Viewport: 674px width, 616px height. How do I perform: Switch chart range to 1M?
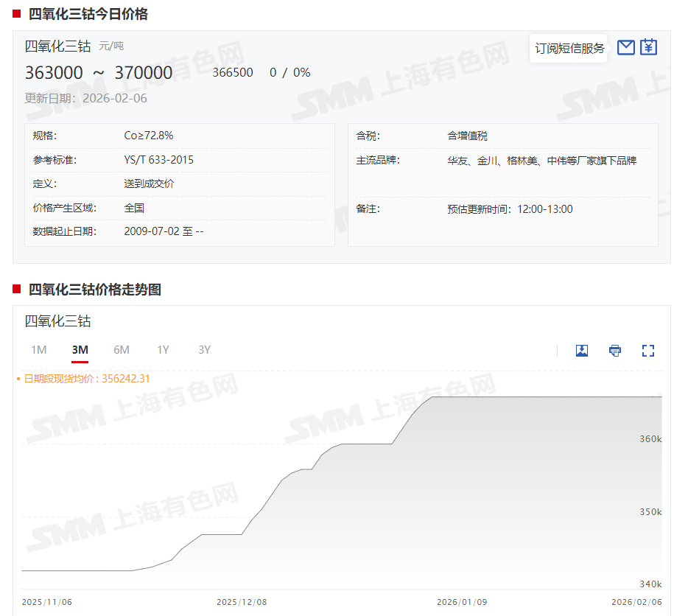[x=39, y=350]
